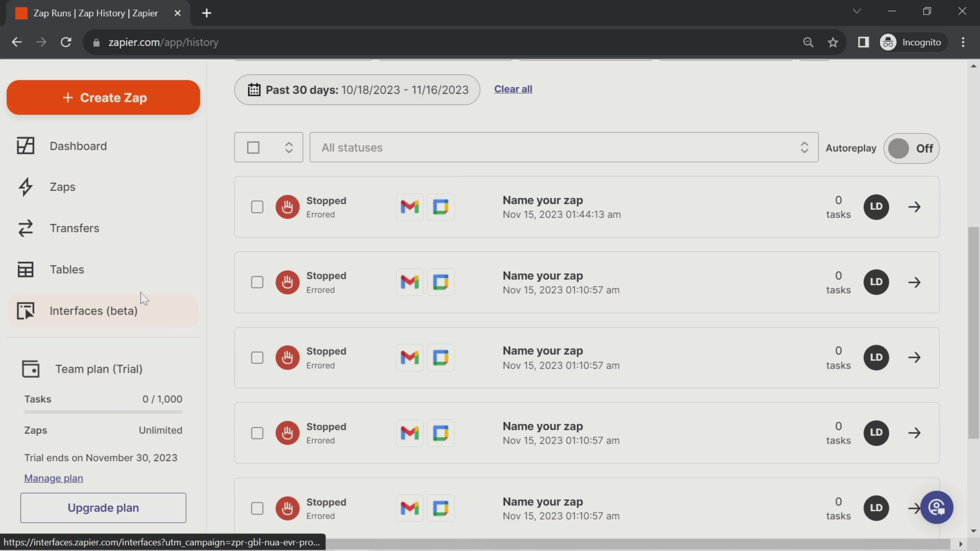Screen dimensions: 980x551
Task: Click the vertical page scrollbar
Action: [973, 333]
